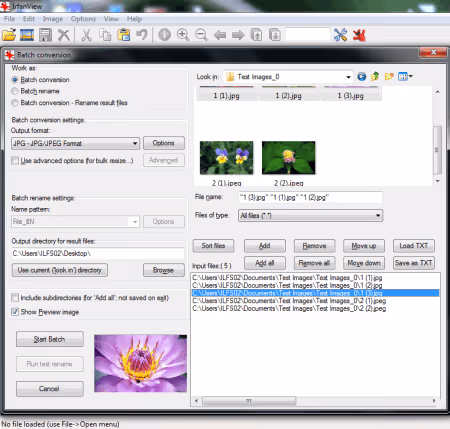Screen dimensions: 450x429
Task: Open the File menu
Action: pos(9,19)
